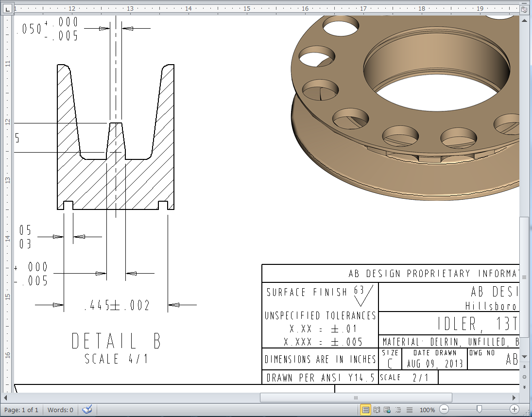532x417 pixels.
Task: Switch to Web Layout view
Action: tap(387, 410)
